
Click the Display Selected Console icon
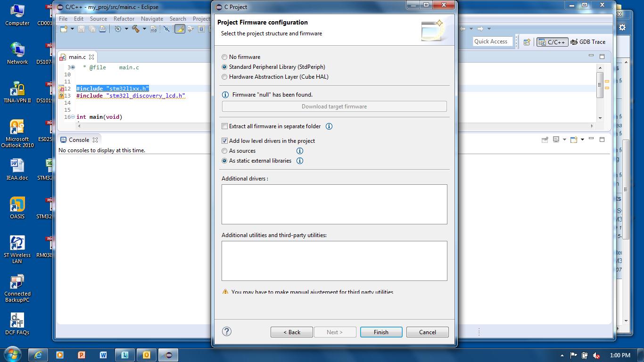tap(556, 140)
